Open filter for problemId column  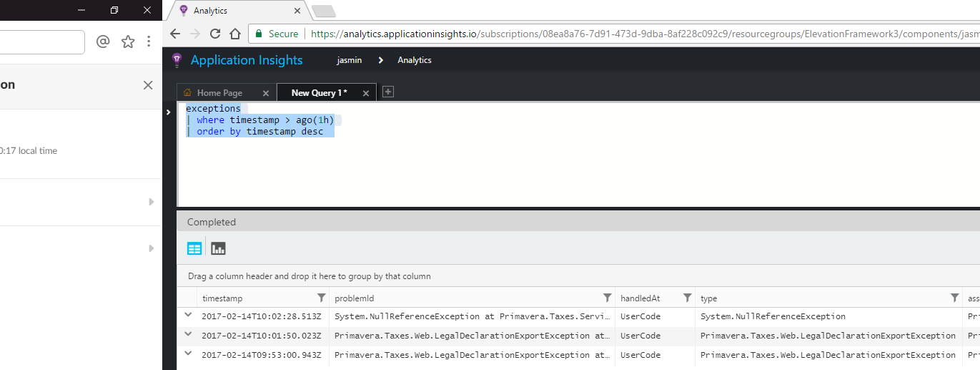point(607,297)
